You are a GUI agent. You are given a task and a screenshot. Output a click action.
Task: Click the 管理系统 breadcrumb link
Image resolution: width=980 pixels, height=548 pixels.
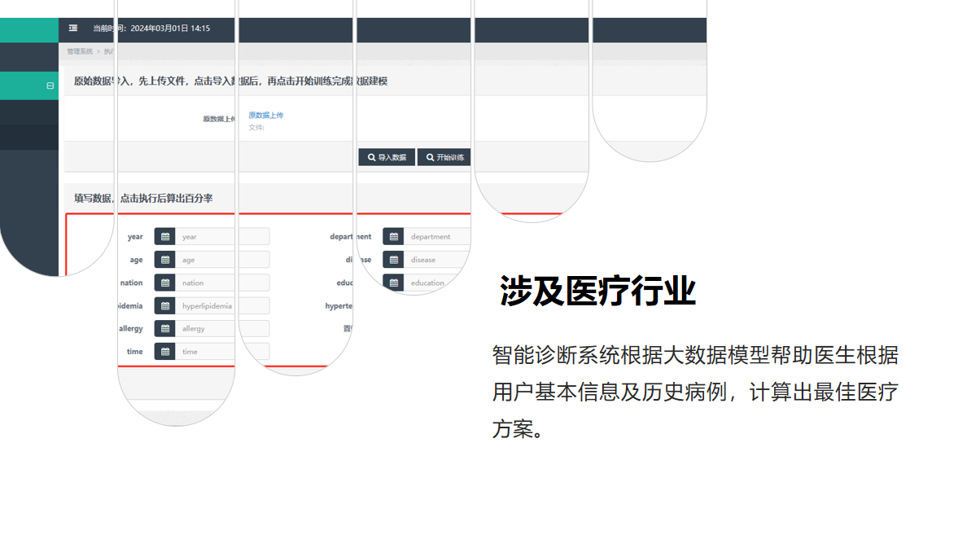[x=80, y=51]
